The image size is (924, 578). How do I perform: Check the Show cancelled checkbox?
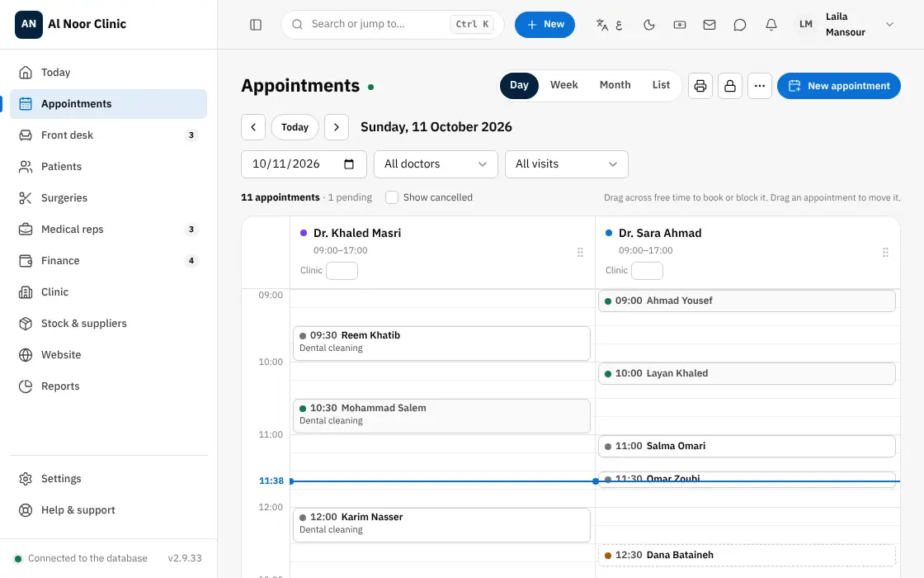(392, 197)
